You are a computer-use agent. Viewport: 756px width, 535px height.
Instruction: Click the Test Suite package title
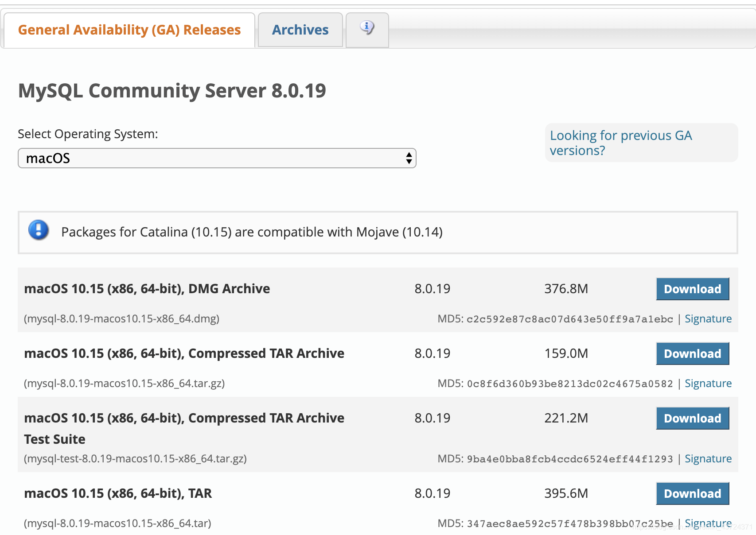click(x=184, y=428)
